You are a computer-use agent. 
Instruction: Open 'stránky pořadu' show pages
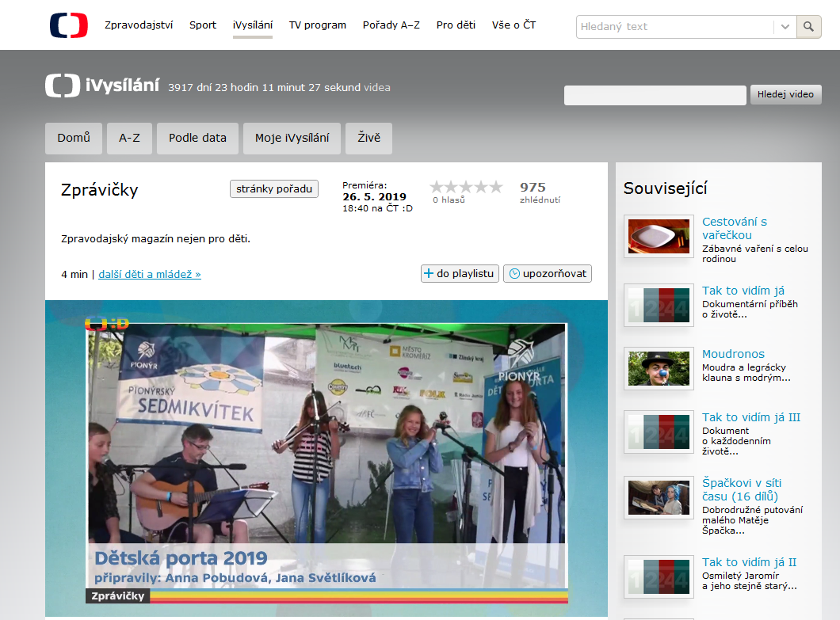(274, 188)
